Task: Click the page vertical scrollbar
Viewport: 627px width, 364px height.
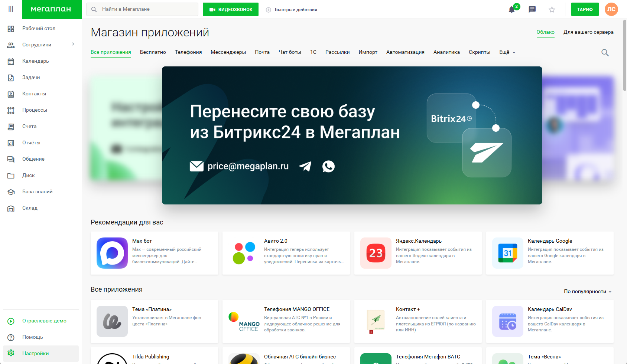Action: [624, 55]
